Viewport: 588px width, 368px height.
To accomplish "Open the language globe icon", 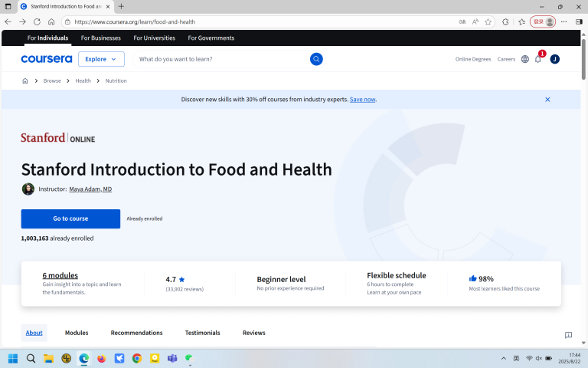I will (525, 59).
